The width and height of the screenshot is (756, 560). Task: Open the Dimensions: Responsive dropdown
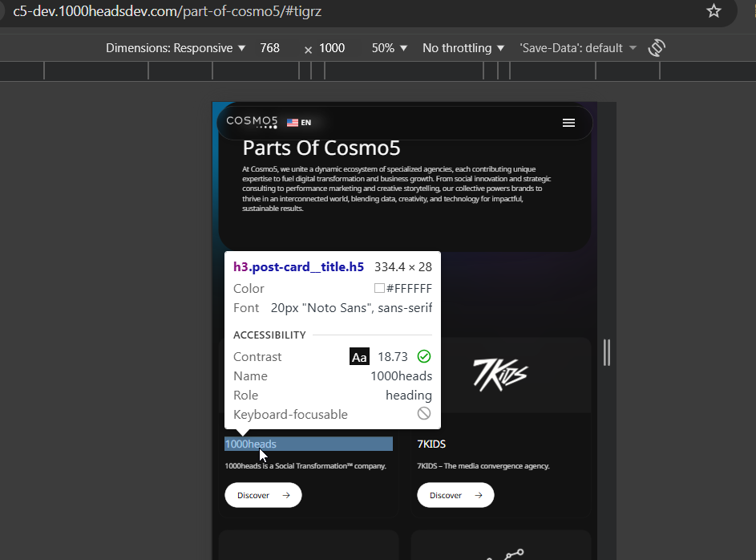176,48
